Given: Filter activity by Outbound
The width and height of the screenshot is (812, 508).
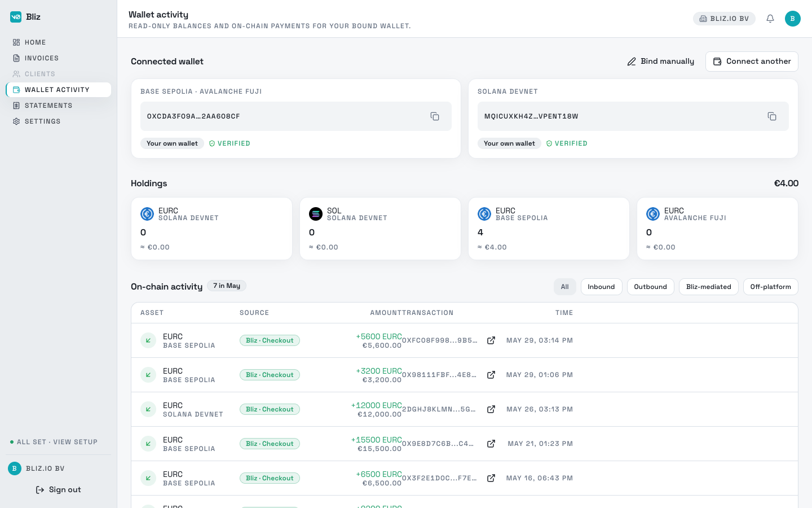Looking at the screenshot, I should tap(650, 287).
